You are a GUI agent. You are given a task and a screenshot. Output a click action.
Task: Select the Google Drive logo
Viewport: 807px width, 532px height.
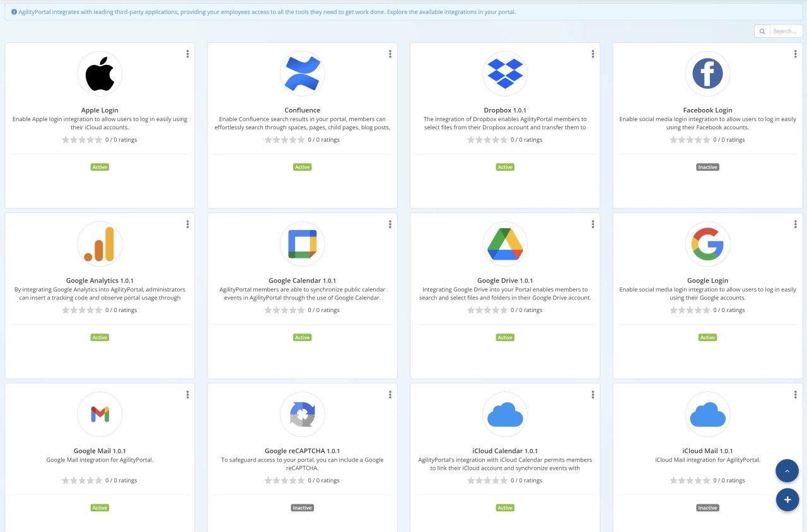(505, 243)
